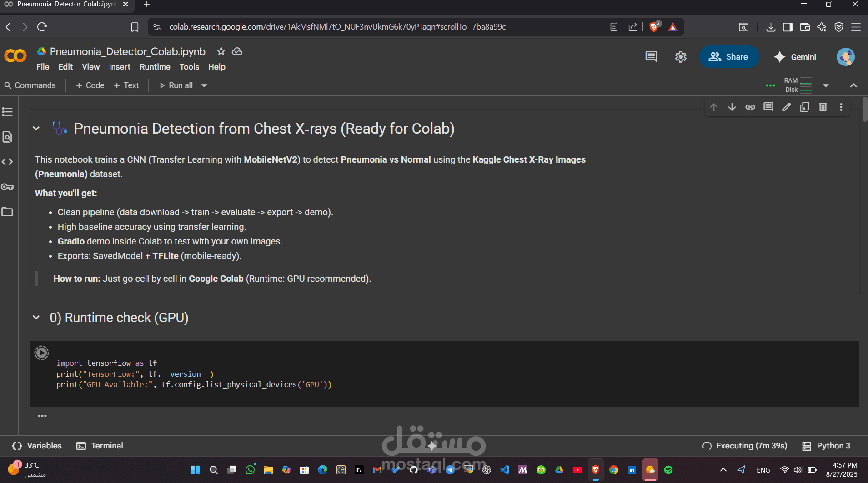Open the View menu

pos(90,67)
